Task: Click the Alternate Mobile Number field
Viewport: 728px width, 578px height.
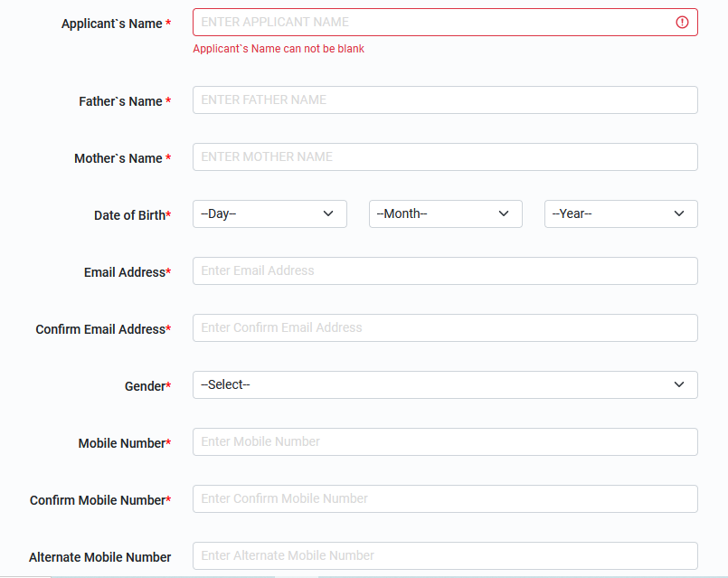Action: point(445,556)
